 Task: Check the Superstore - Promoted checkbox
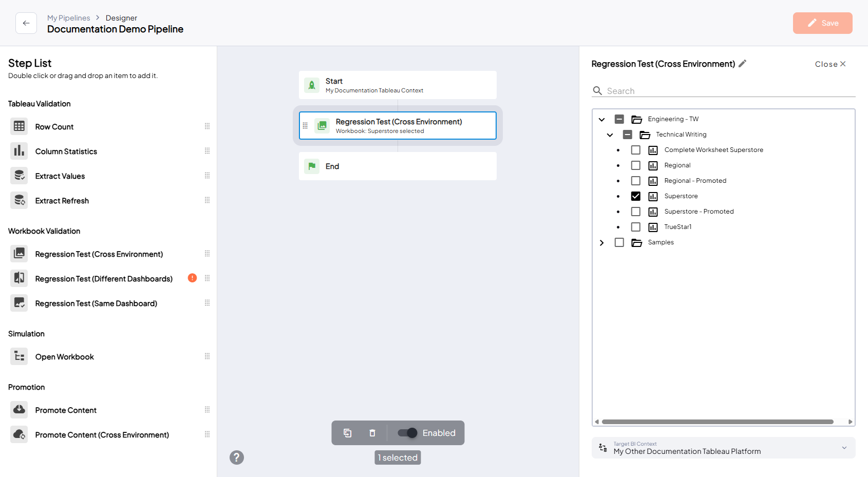click(636, 212)
